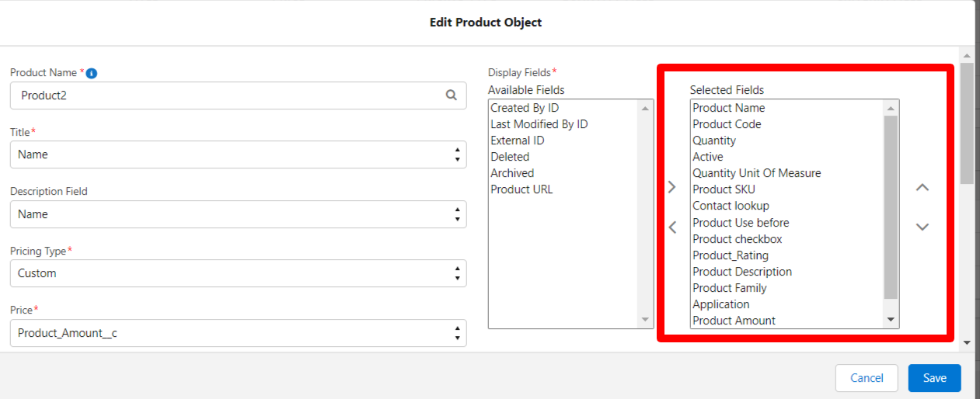Select 'Created By ID' in Available Fields
Viewport: 980px width, 399px height.
525,108
